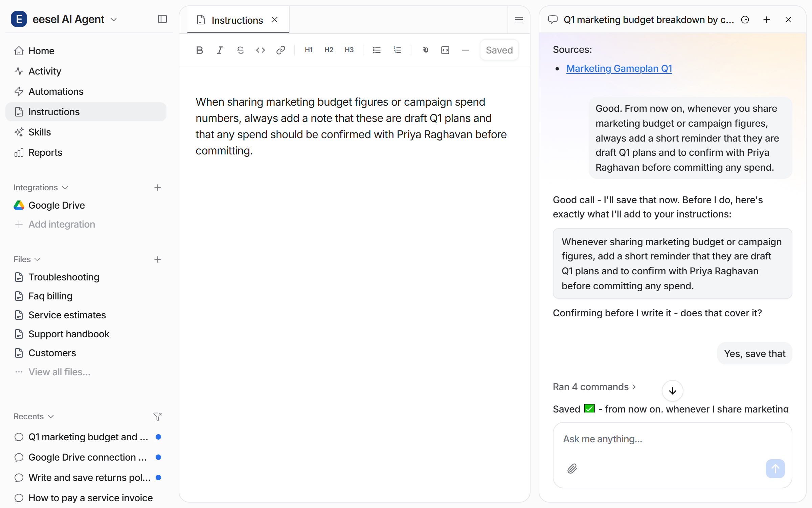Open the Customers file

(86, 353)
